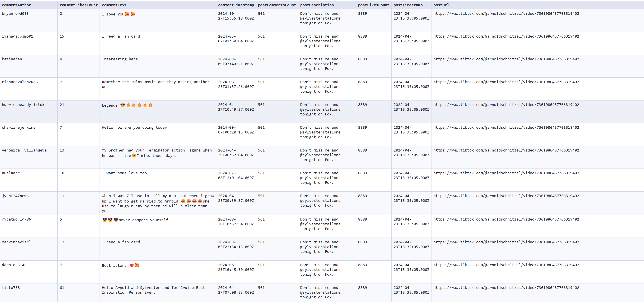The width and height of the screenshot is (644, 302).
Task: Click the postLikesCount column header
Action: (374, 5)
